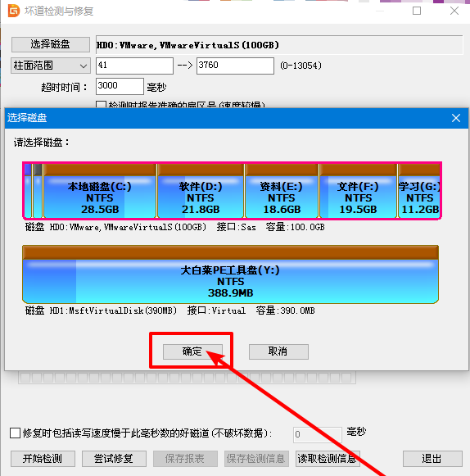Select the 学习(G:) partition block

(419, 191)
